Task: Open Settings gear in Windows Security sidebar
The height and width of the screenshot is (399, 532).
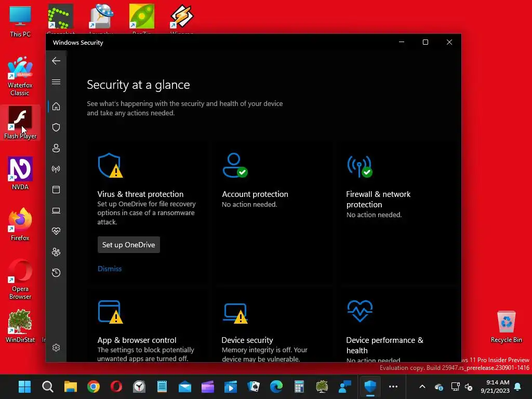Action: [56, 348]
